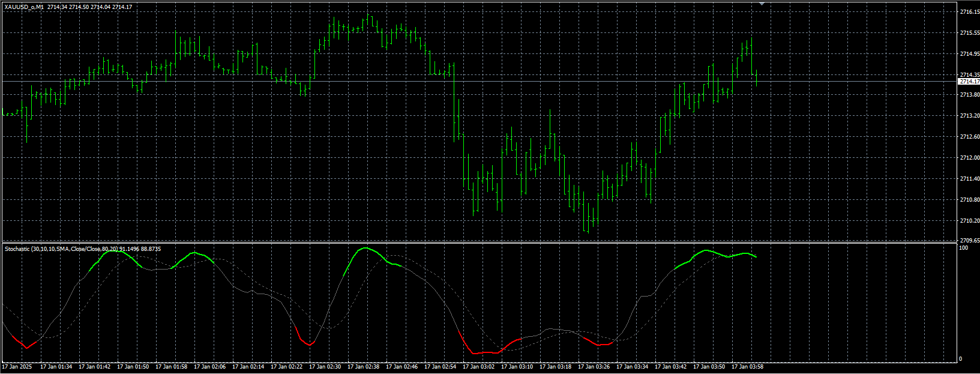The height and width of the screenshot is (374, 980).
Task: Click the 17 Jan 03:26 time label
Action: (594, 366)
